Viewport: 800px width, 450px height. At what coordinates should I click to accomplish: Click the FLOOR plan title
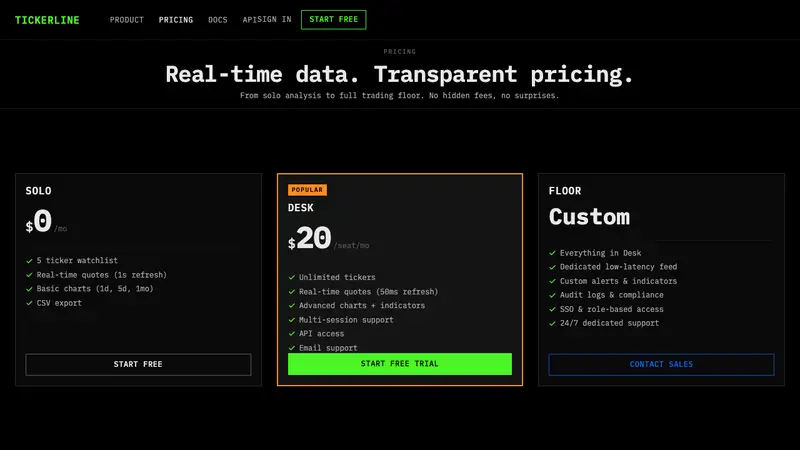[x=565, y=191]
